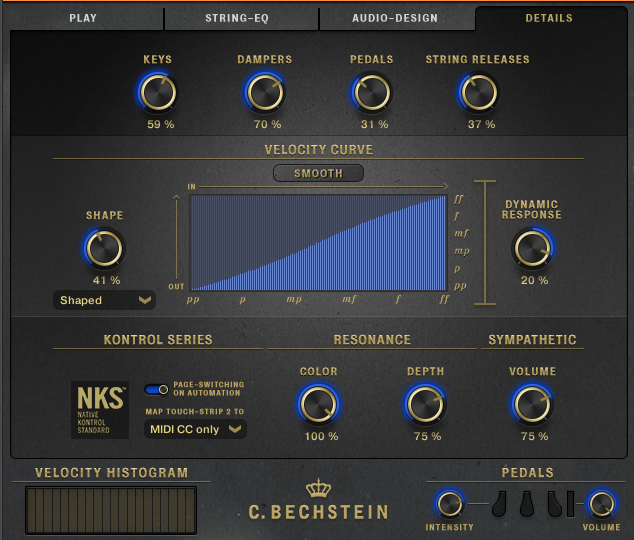Click the resonance COLOR knob
634x540 pixels.
pos(319,405)
